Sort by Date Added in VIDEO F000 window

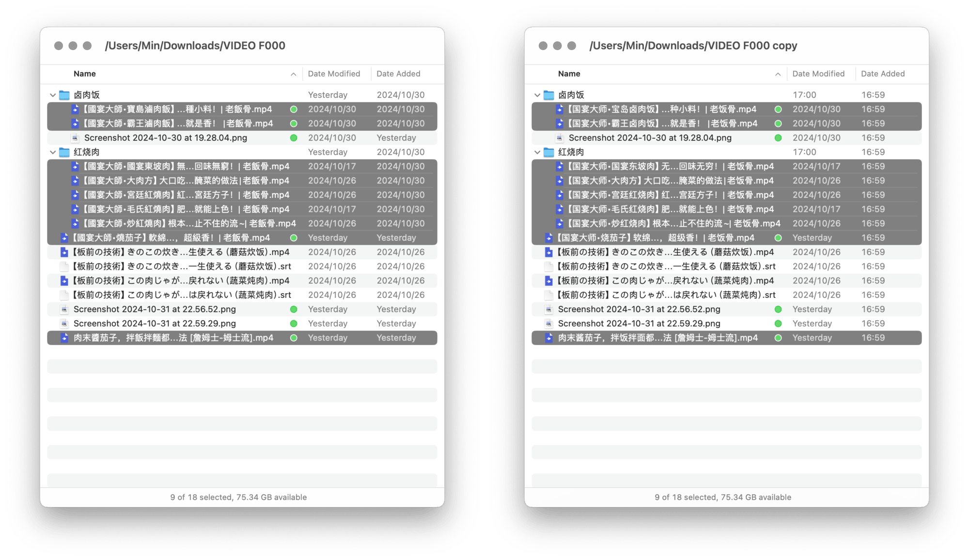pyautogui.click(x=398, y=74)
